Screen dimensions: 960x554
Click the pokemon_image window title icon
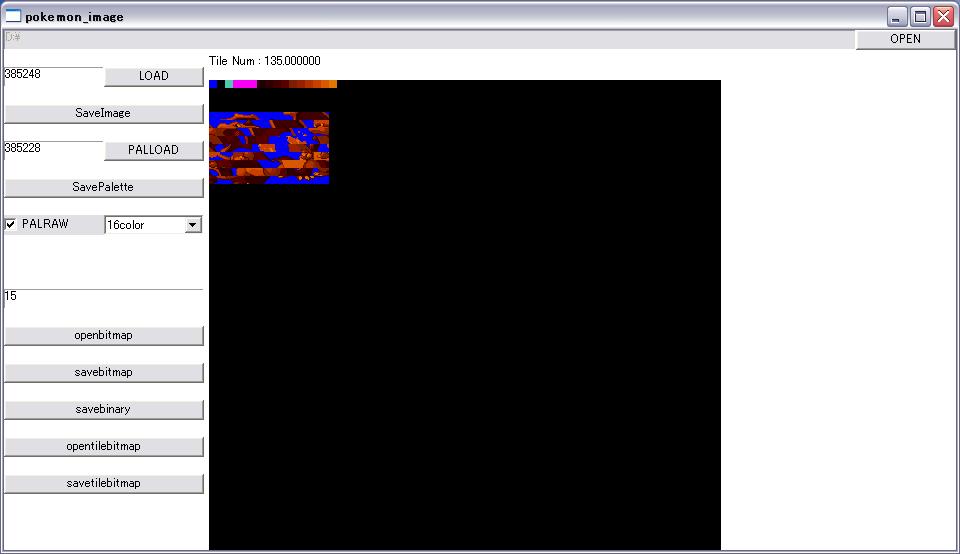pyautogui.click(x=13, y=16)
